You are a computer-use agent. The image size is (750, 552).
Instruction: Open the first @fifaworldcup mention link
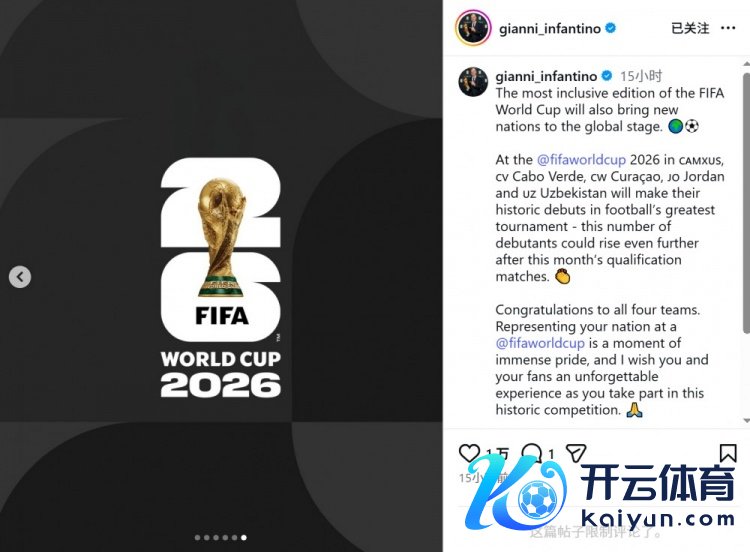(x=581, y=159)
